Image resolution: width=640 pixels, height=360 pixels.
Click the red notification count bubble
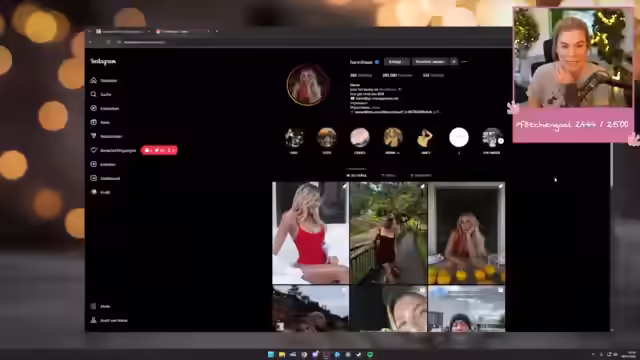[x=160, y=150]
